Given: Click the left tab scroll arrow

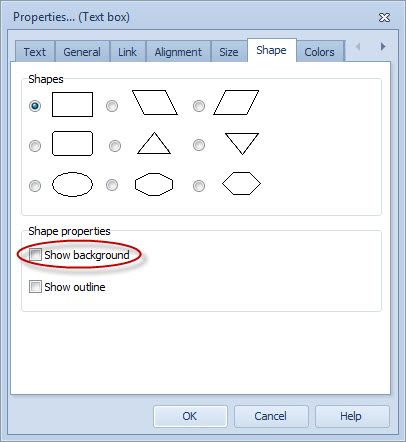Looking at the screenshot, I should pyautogui.click(x=358, y=46).
